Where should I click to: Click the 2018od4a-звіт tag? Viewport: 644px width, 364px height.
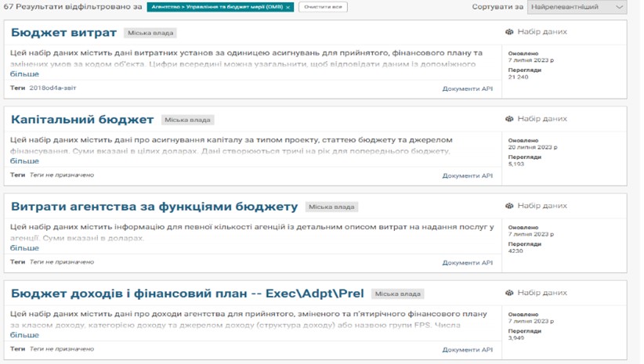click(x=52, y=88)
